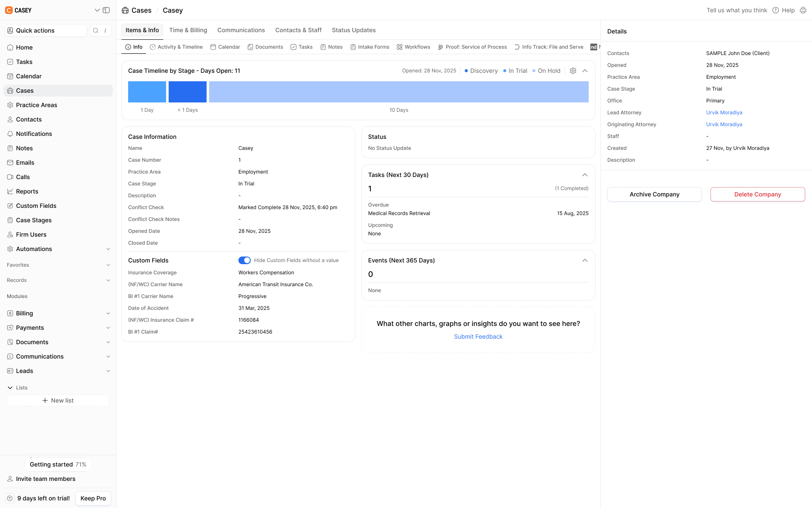Open the Documents subtab
Image resolution: width=812 pixels, height=508 pixels.
pyautogui.click(x=265, y=47)
